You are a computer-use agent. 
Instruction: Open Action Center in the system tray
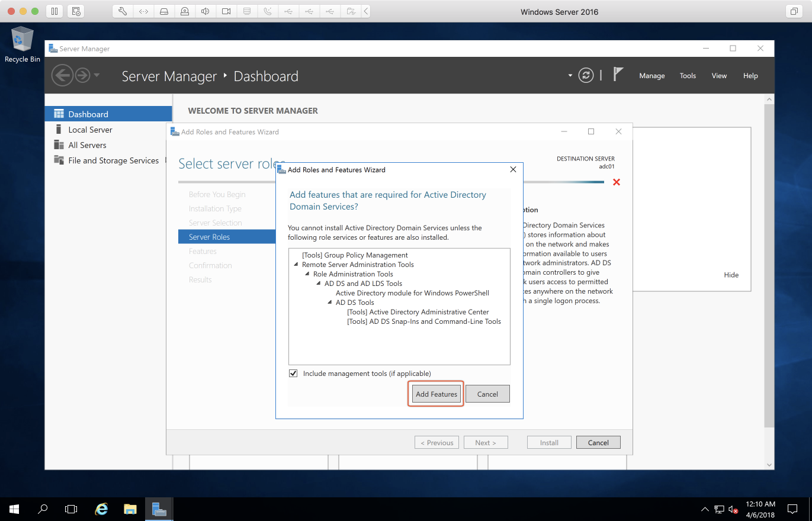click(x=792, y=509)
